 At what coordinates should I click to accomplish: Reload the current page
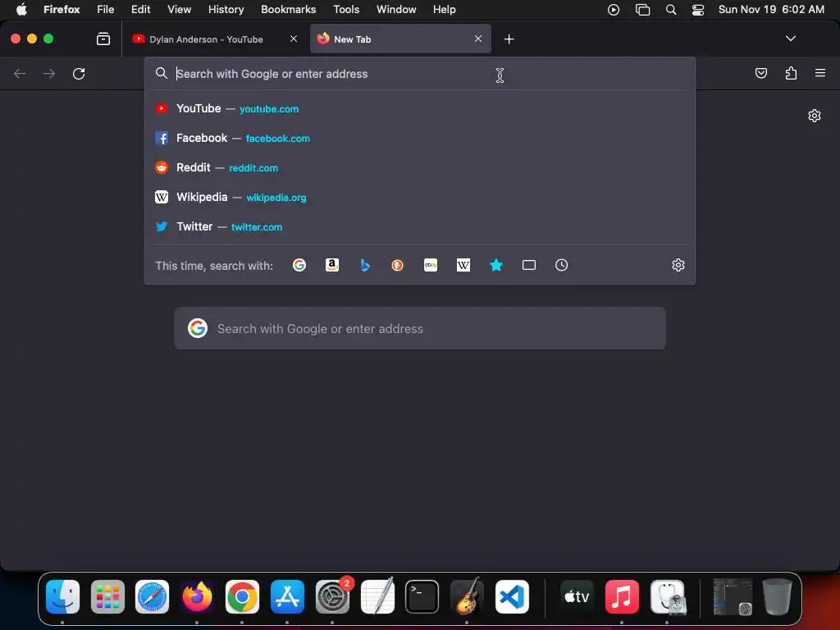pos(79,73)
